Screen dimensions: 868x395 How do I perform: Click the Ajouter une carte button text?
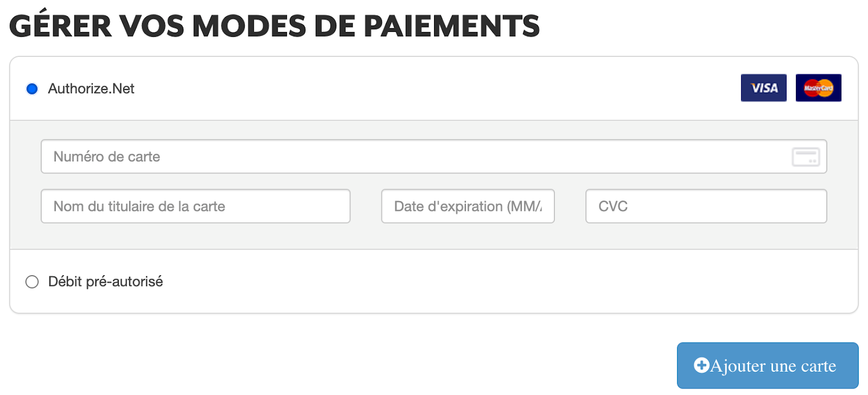(x=773, y=366)
